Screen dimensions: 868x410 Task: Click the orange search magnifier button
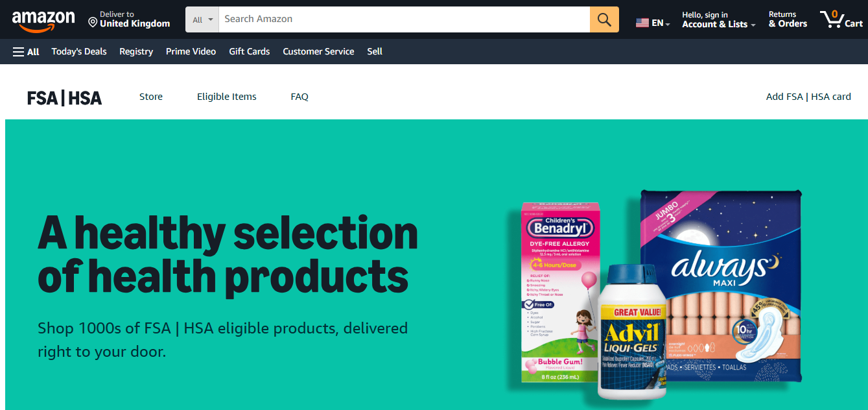coord(604,19)
